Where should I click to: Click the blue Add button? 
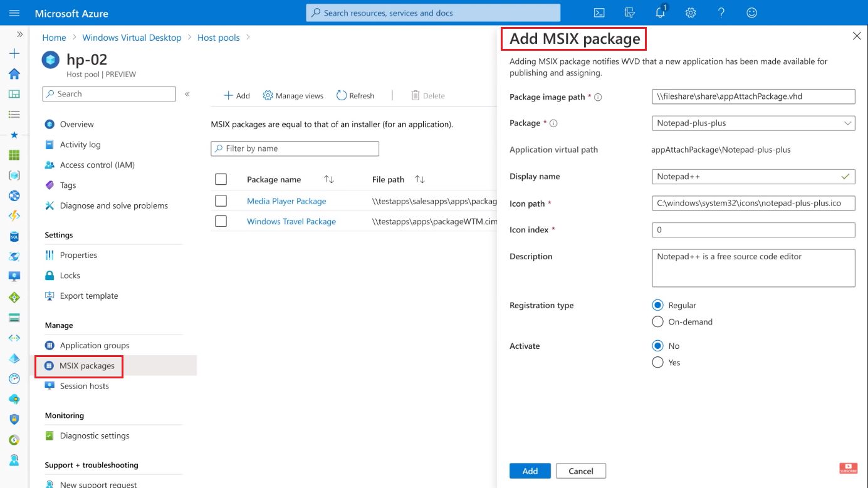530,471
